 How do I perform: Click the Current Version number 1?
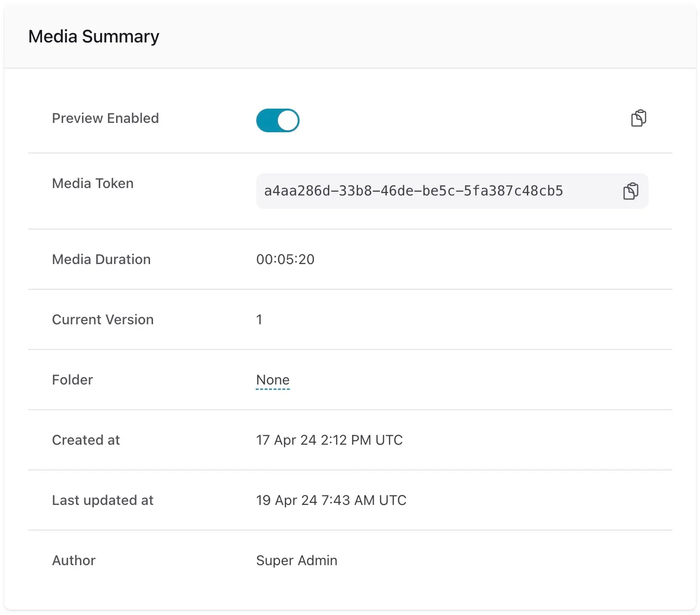259,319
